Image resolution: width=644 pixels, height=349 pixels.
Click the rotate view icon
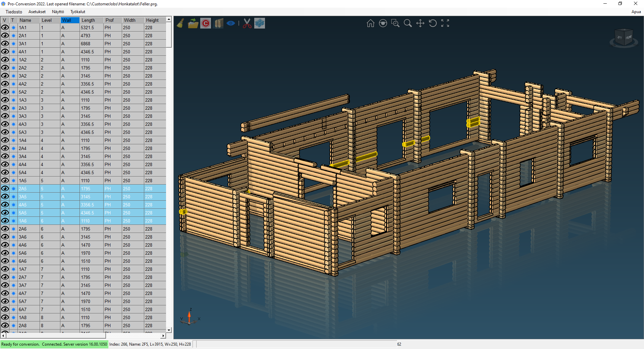click(433, 23)
